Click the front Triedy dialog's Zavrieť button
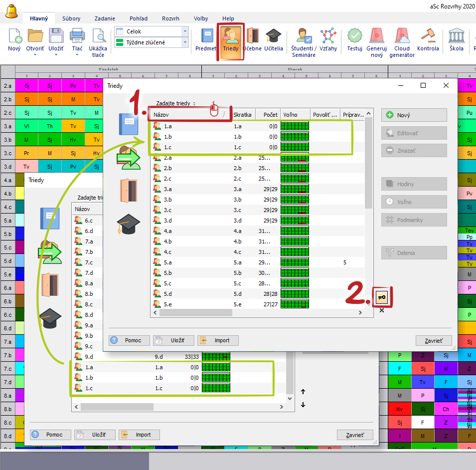476x470 pixels. (x=434, y=340)
